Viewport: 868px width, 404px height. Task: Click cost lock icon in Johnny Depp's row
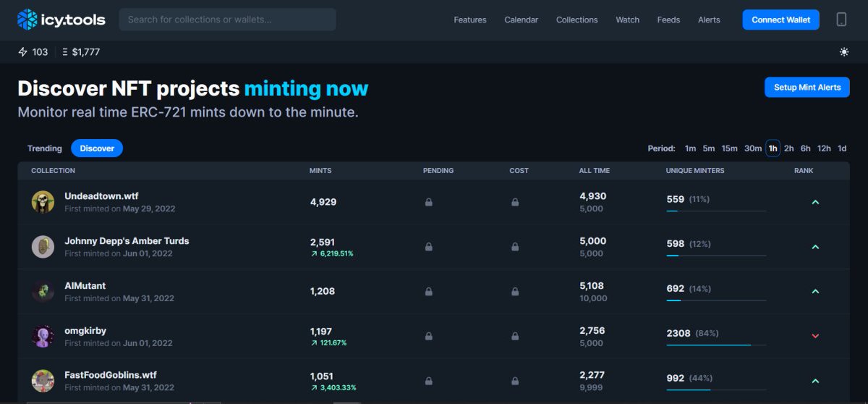click(515, 247)
